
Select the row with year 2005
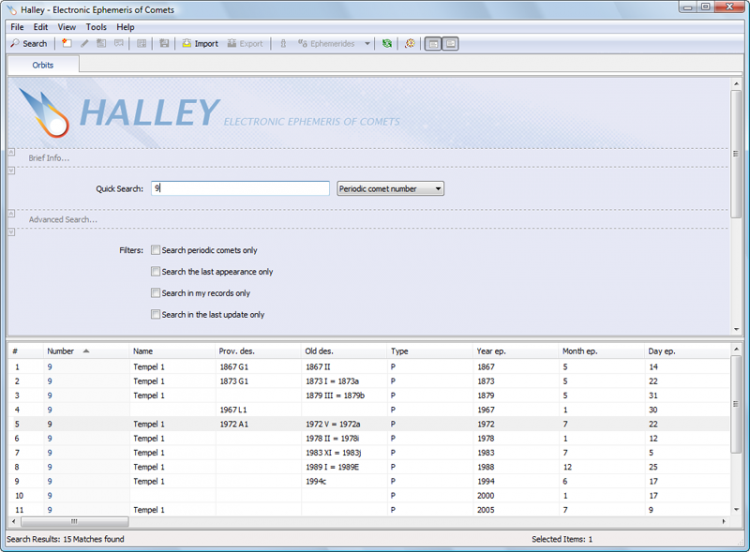(x=369, y=510)
